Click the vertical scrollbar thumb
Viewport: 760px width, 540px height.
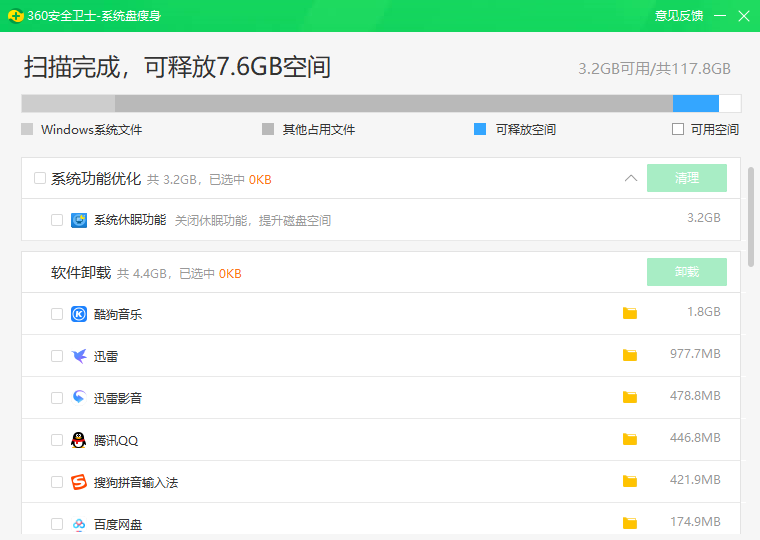pos(751,217)
